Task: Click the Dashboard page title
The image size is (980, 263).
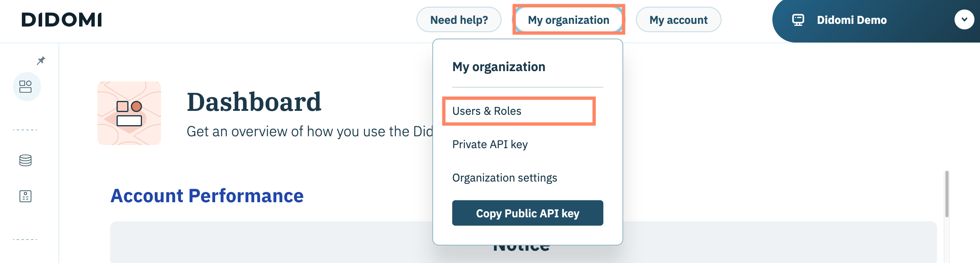Action: (x=254, y=102)
